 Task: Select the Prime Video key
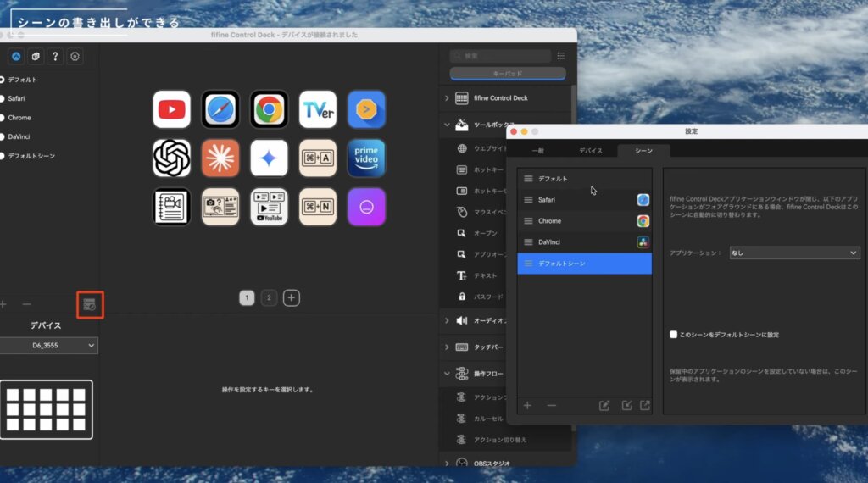click(366, 158)
